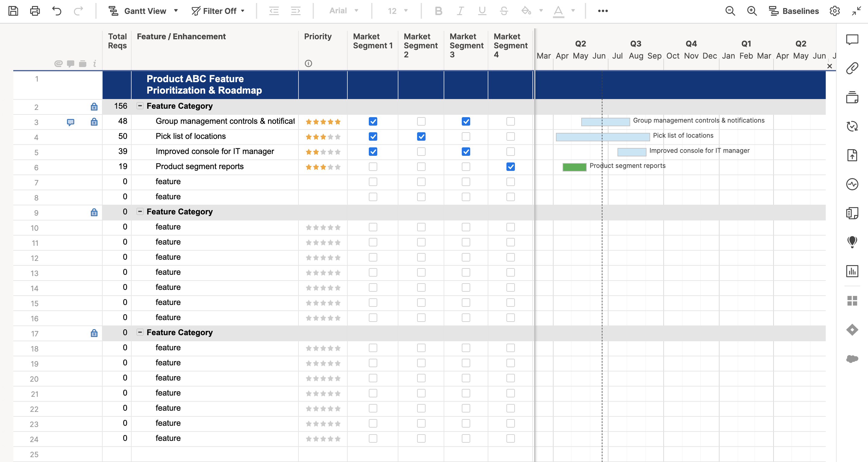The height and width of the screenshot is (462, 868).
Task: Open the Attachments panel paperclip icon
Action: [x=852, y=68]
